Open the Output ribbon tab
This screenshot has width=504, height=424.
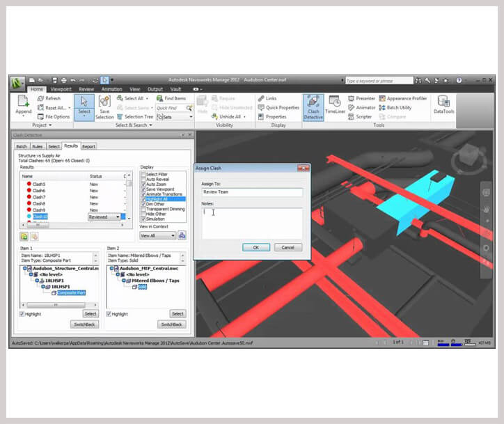tap(155, 89)
